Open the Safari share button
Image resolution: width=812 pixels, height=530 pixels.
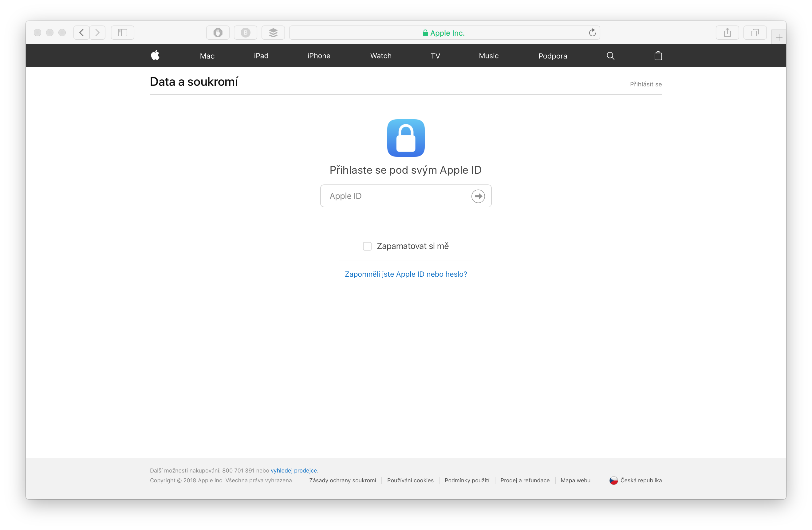click(x=727, y=33)
